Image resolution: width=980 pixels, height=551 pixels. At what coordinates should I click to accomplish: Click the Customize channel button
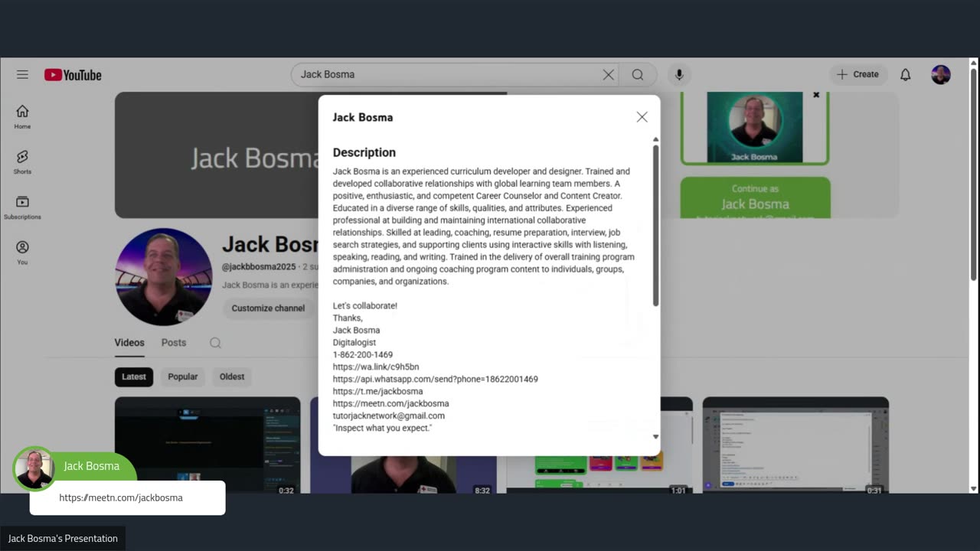tap(268, 308)
